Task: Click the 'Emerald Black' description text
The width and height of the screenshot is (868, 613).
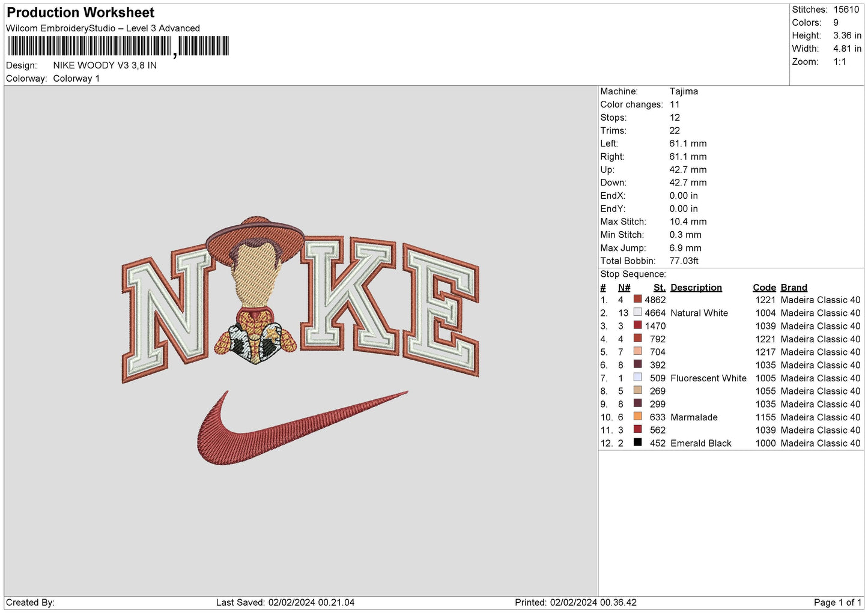Action: [x=701, y=443]
